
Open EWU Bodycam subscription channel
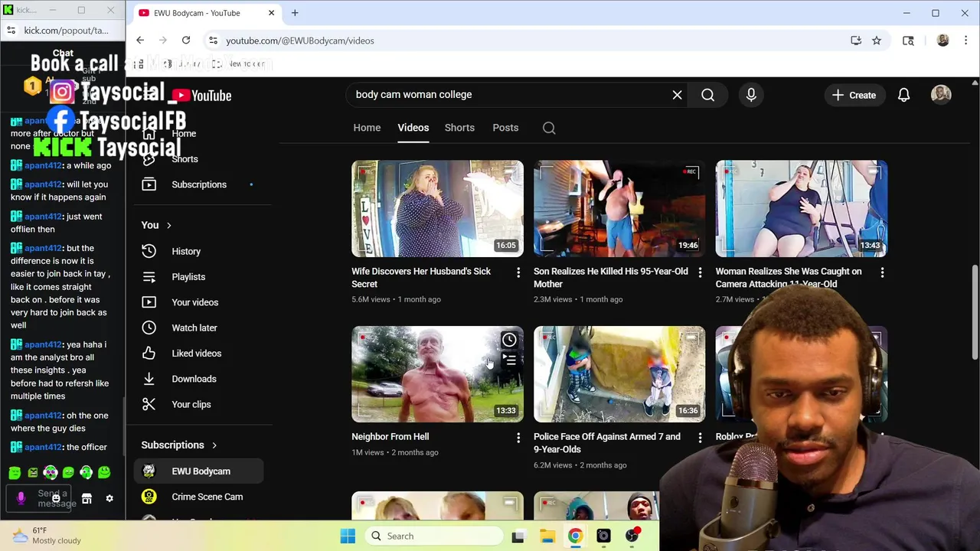coord(199,471)
